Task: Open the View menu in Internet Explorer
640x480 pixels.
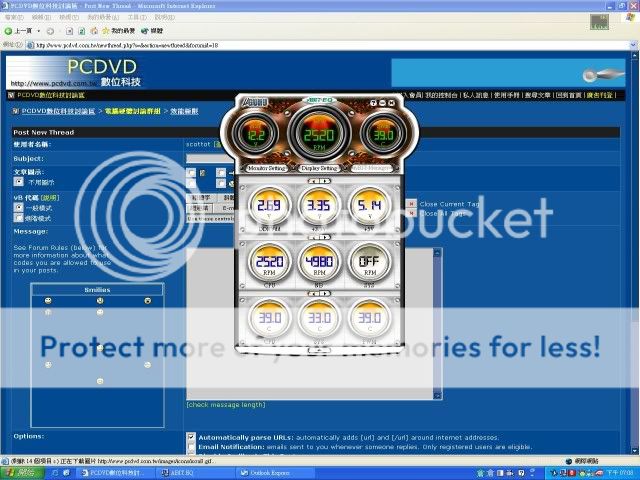Action: pyautogui.click(x=69, y=18)
